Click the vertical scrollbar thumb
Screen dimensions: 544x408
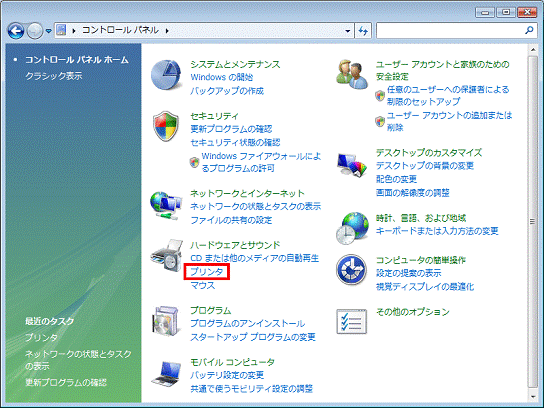coord(533,221)
